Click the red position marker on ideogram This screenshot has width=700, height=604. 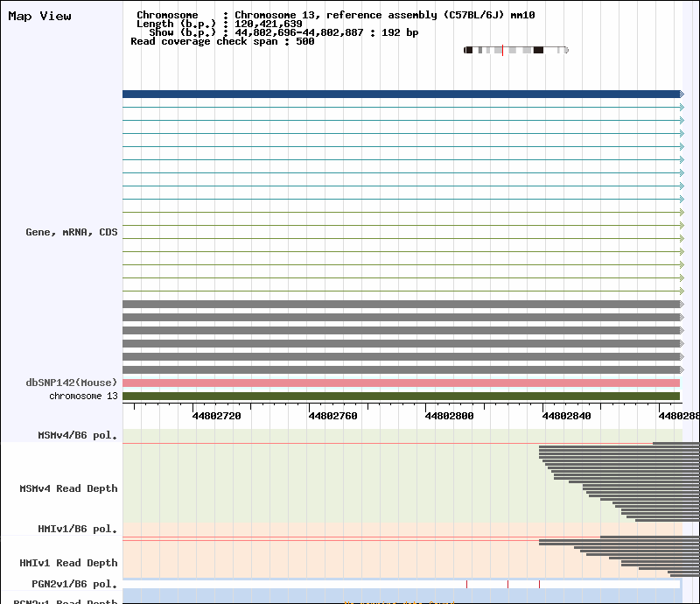502,50
